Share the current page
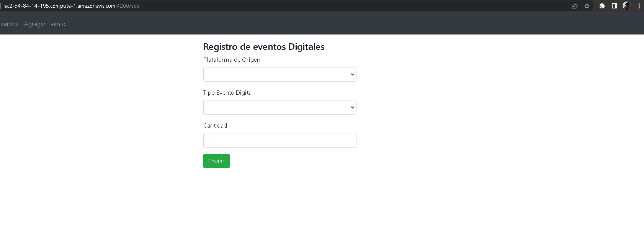The width and height of the screenshot is (644, 238). coord(574,6)
